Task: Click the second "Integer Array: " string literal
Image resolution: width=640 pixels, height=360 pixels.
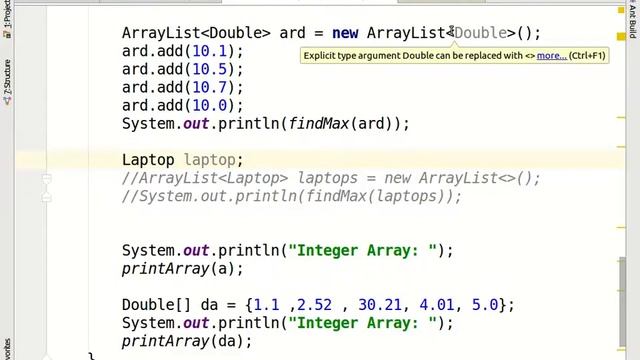Action: pyautogui.click(x=362, y=323)
